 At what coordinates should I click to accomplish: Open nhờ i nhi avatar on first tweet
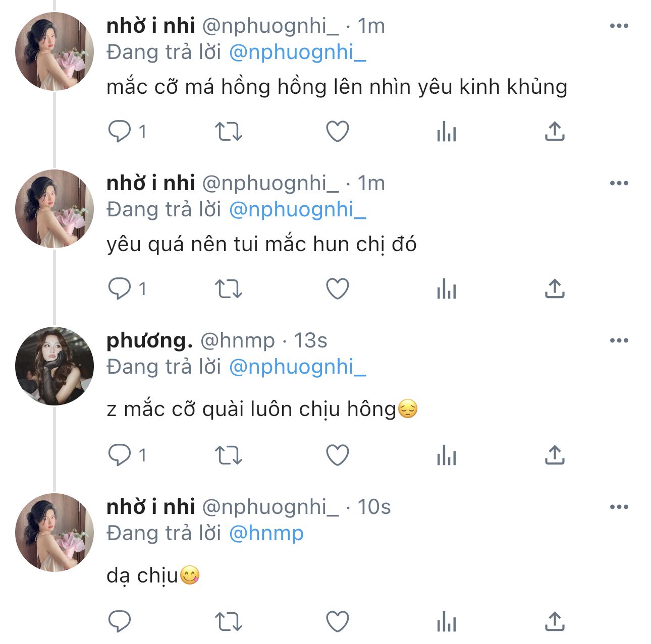[x=55, y=51]
